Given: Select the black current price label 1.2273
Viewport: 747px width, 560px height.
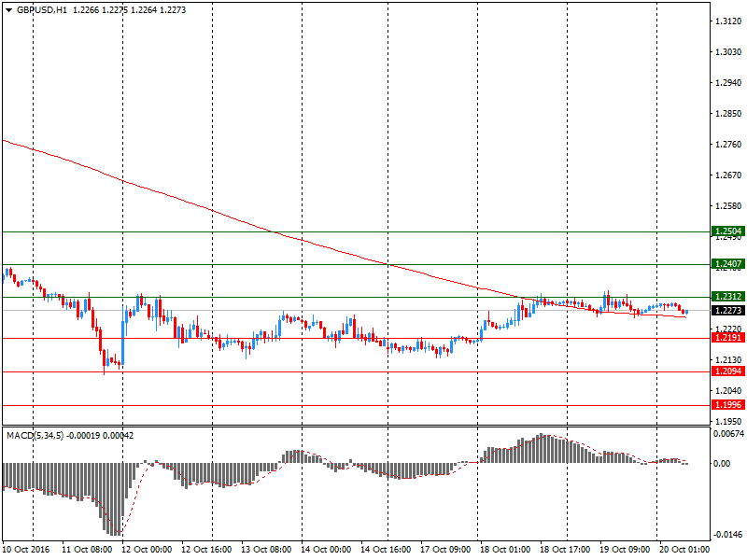Looking at the screenshot, I should (728, 311).
